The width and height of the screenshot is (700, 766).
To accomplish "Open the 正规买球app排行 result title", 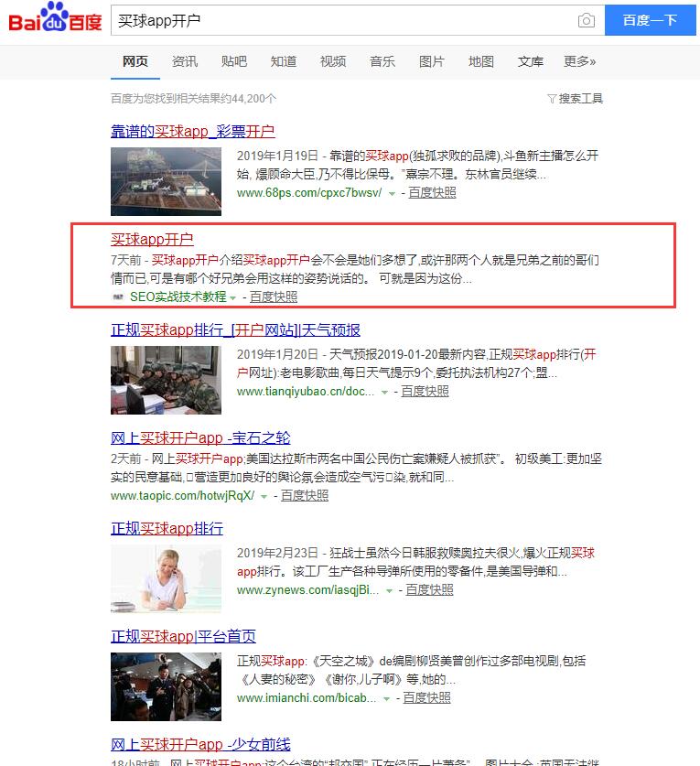I will pos(167,529).
